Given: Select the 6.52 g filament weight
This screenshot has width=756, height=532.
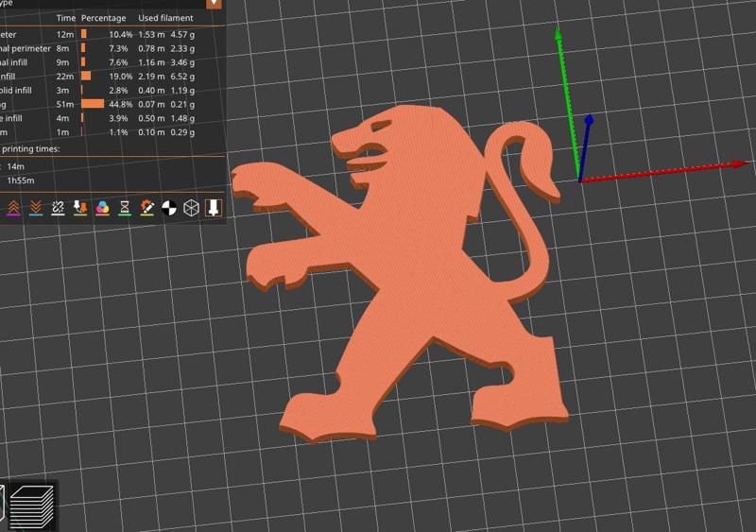Looking at the screenshot, I should pos(182,77).
